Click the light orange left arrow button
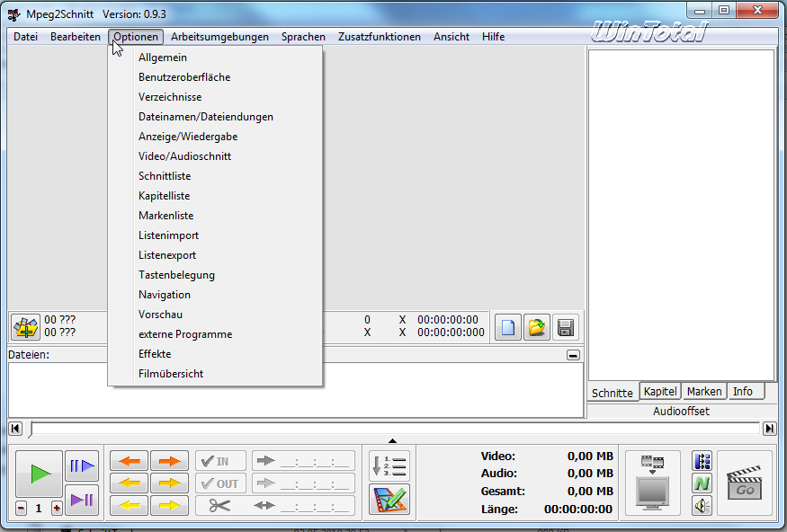This screenshot has width=787, height=532. click(x=129, y=483)
